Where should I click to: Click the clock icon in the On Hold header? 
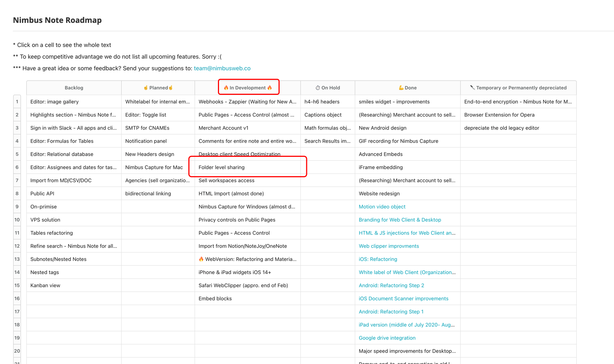pyautogui.click(x=318, y=88)
